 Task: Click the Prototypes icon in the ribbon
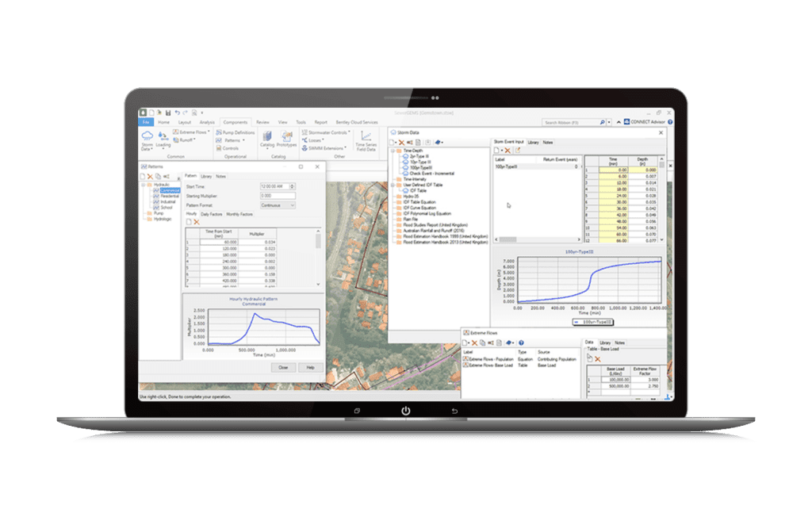[x=288, y=136]
